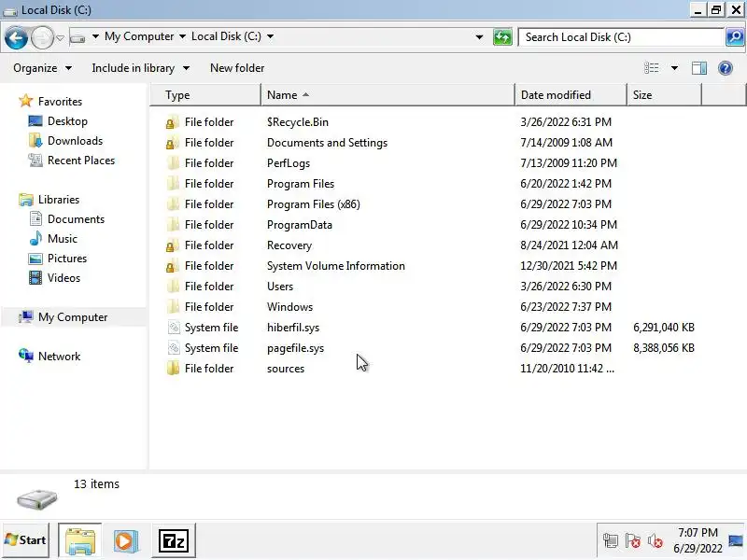Click date 11/20/2010 of sources folder

[567, 368]
